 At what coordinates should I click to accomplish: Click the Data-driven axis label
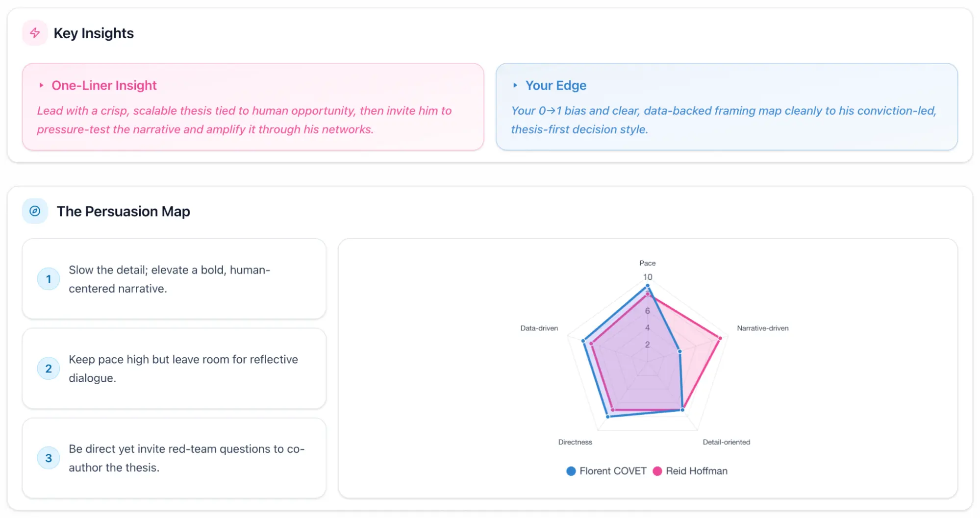tap(539, 328)
